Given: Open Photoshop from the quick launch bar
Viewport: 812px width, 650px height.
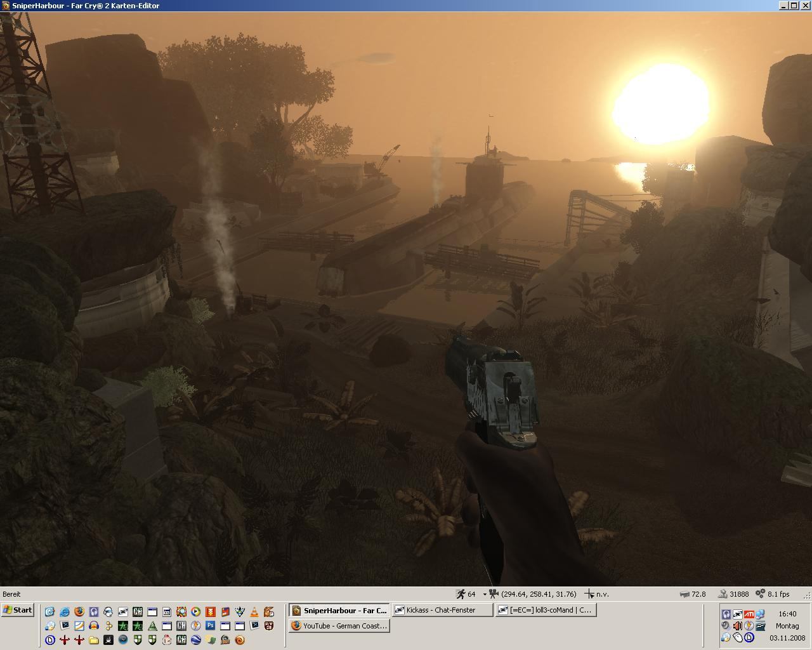Looking at the screenshot, I should pyautogui.click(x=211, y=626).
